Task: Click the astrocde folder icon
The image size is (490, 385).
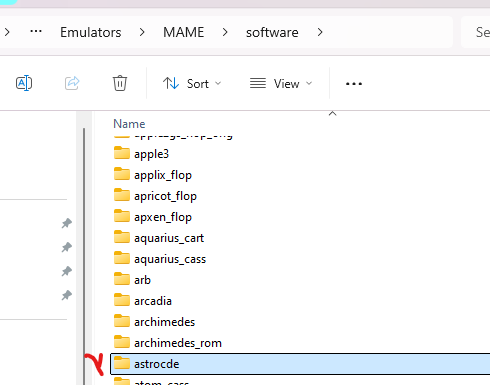Action: [122, 363]
